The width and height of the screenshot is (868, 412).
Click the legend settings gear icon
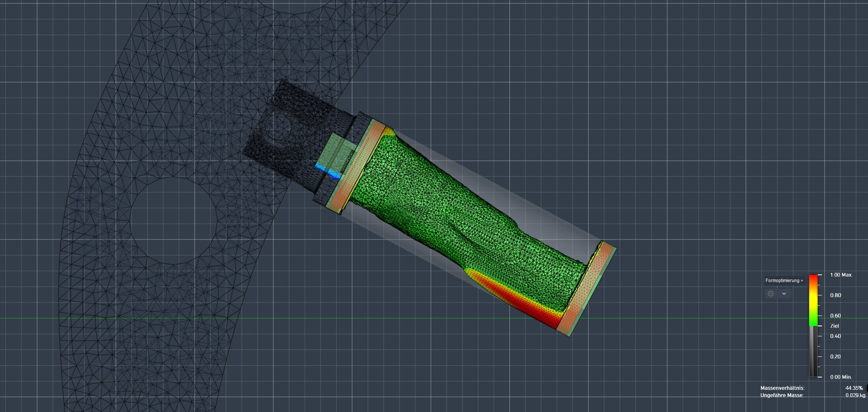[x=771, y=293]
